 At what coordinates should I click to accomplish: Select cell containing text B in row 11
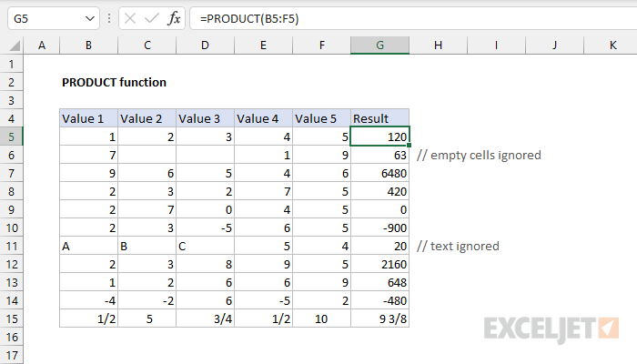click(147, 247)
